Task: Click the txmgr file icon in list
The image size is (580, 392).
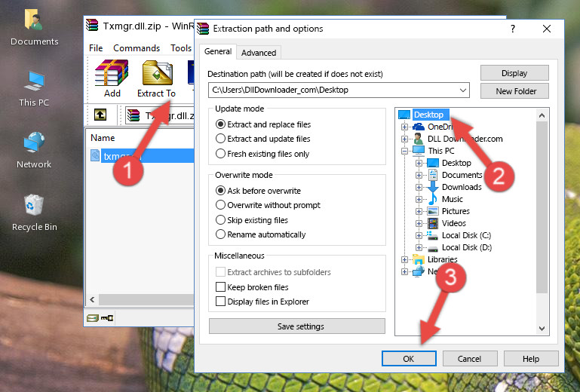Action: 95,155
